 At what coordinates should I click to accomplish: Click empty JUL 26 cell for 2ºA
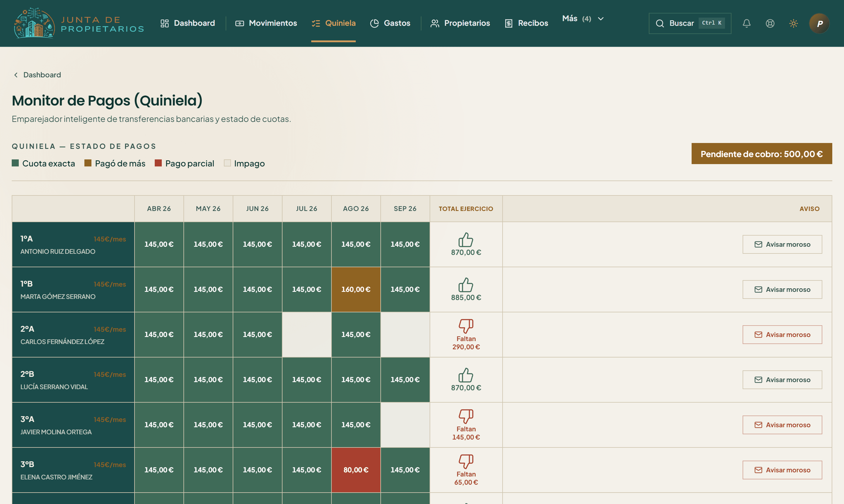[x=307, y=335]
